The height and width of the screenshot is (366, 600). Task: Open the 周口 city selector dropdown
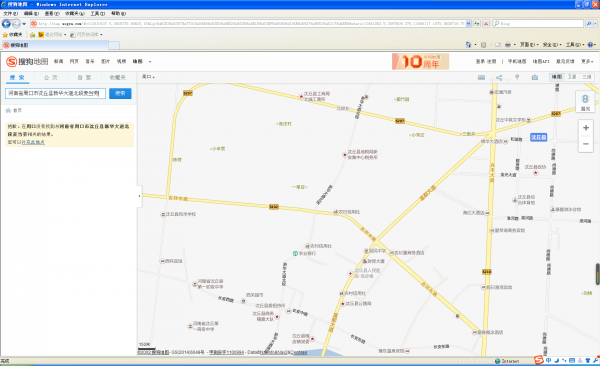[x=148, y=77]
